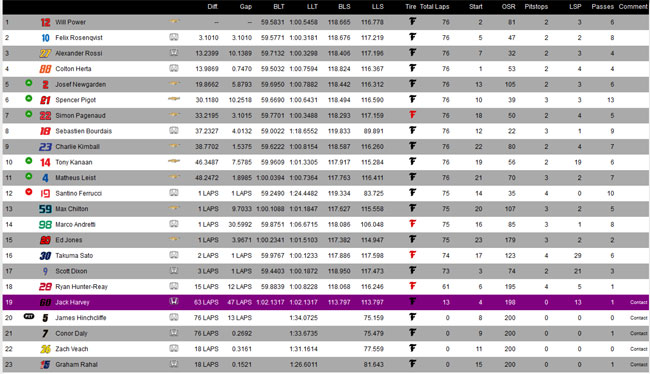
Task: Sort by the Pitstops column header
Action: pos(536,7)
